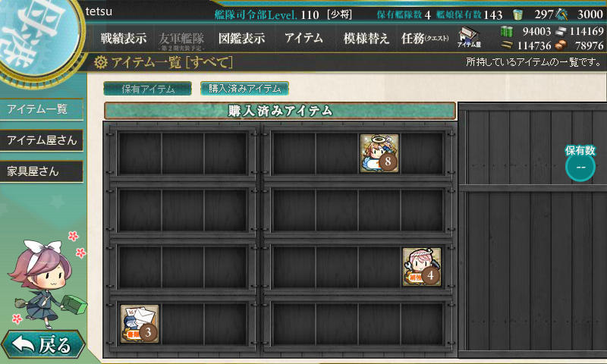
Task: Switch to the 保有アイテム tab
Action: [147, 89]
